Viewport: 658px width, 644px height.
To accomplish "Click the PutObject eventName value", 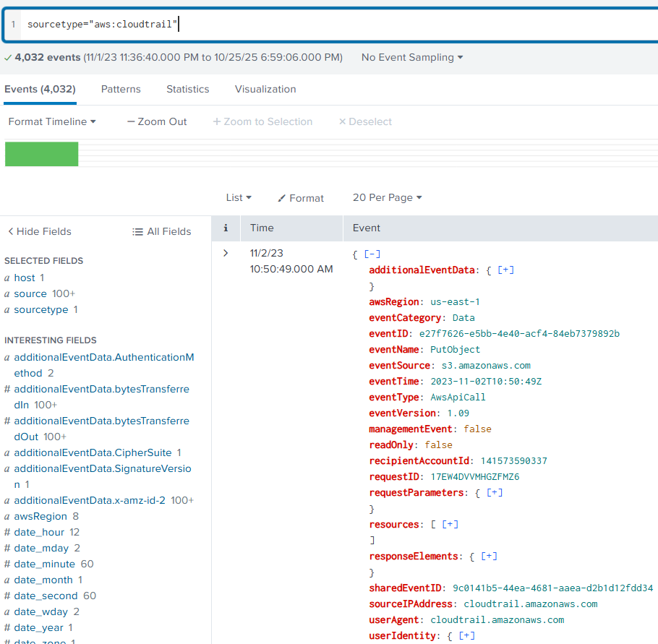I will point(455,349).
